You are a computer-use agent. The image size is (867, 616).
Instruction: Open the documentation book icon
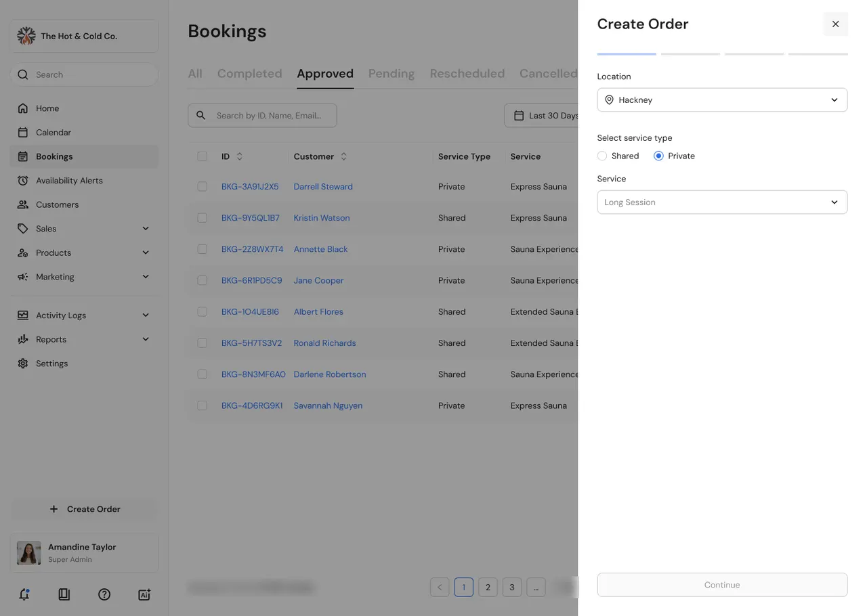tap(64, 594)
